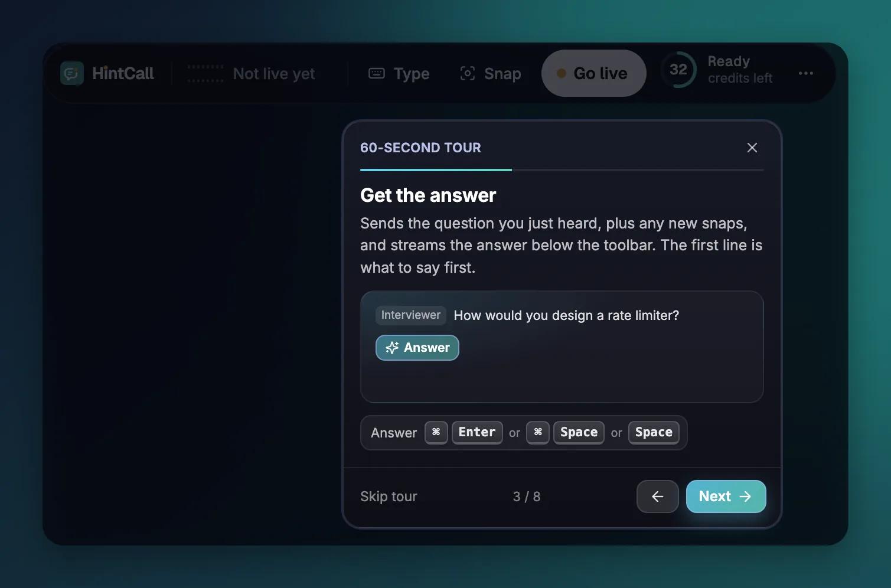Click the standalone Space key badge
Image resolution: width=891 pixels, height=588 pixels.
[x=654, y=432]
